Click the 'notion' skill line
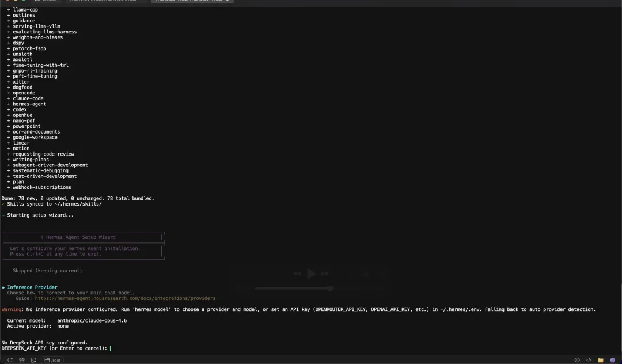 [18, 148]
